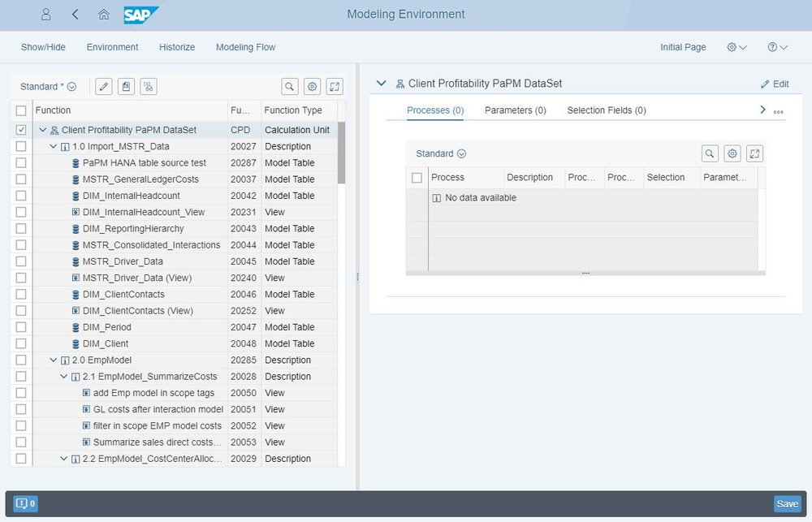Collapse the 2.0 EmpModel node
The width and height of the screenshot is (812, 522).
pos(54,360)
